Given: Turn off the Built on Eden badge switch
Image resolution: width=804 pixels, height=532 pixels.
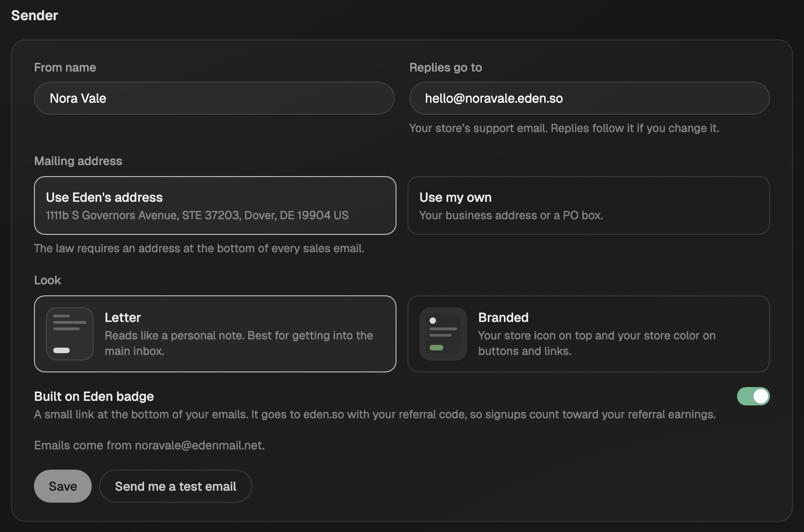Looking at the screenshot, I should (x=753, y=396).
